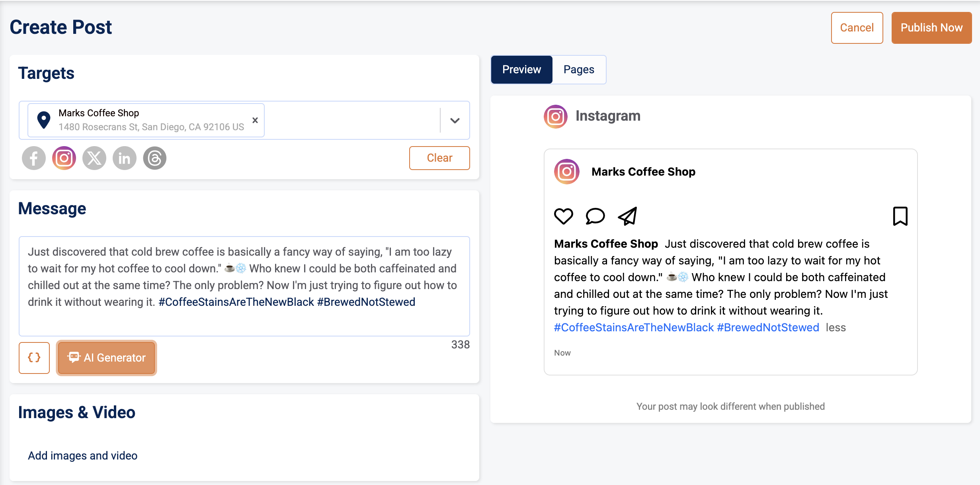Select the Threads network icon
The height and width of the screenshot is (485, 980).
(x=155, y=158)
